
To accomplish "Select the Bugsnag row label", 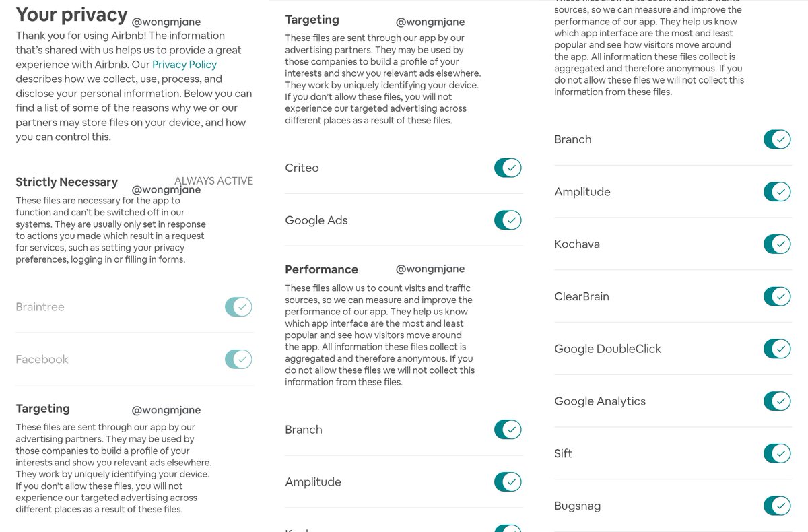I will (x=578, y=506).
